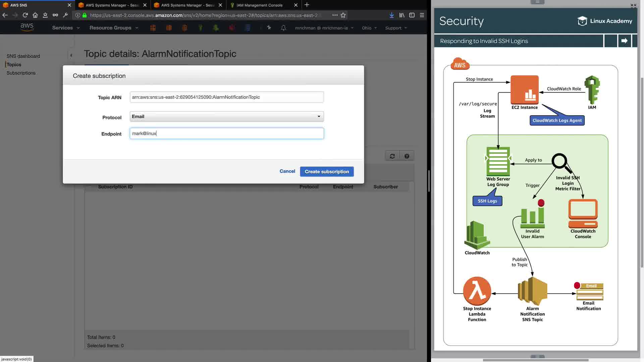Switch to IAM Management Console tab
This screenshot has height=362, width=644.
[259, 5]
